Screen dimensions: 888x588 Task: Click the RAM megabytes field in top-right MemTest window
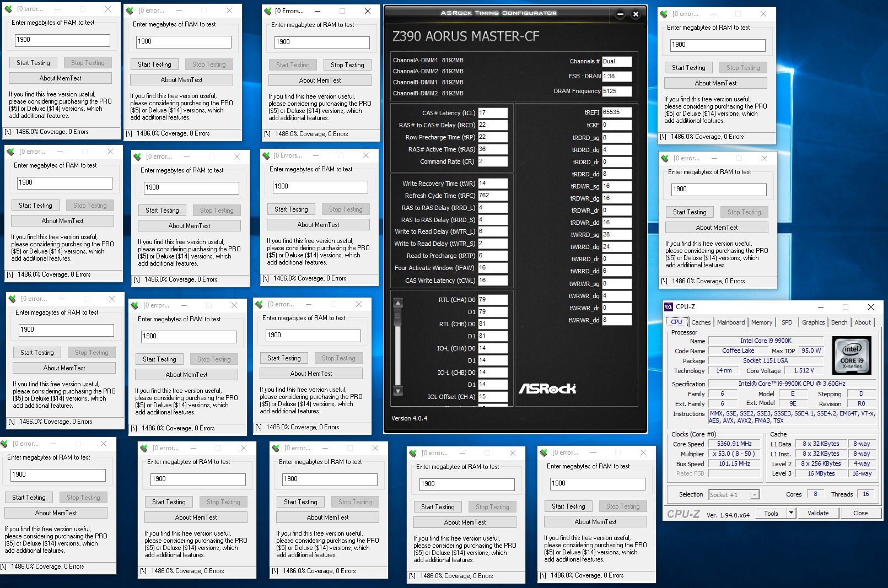coord(718,45)
